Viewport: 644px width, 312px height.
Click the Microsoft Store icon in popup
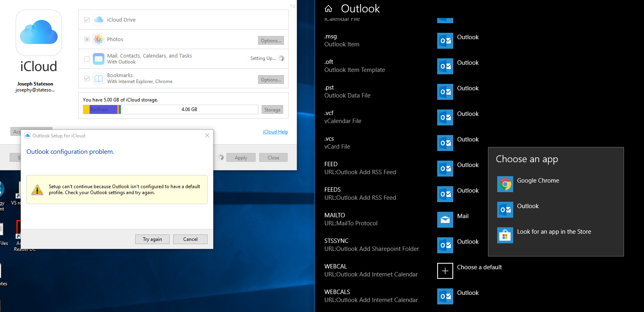[x=505, y=235]
